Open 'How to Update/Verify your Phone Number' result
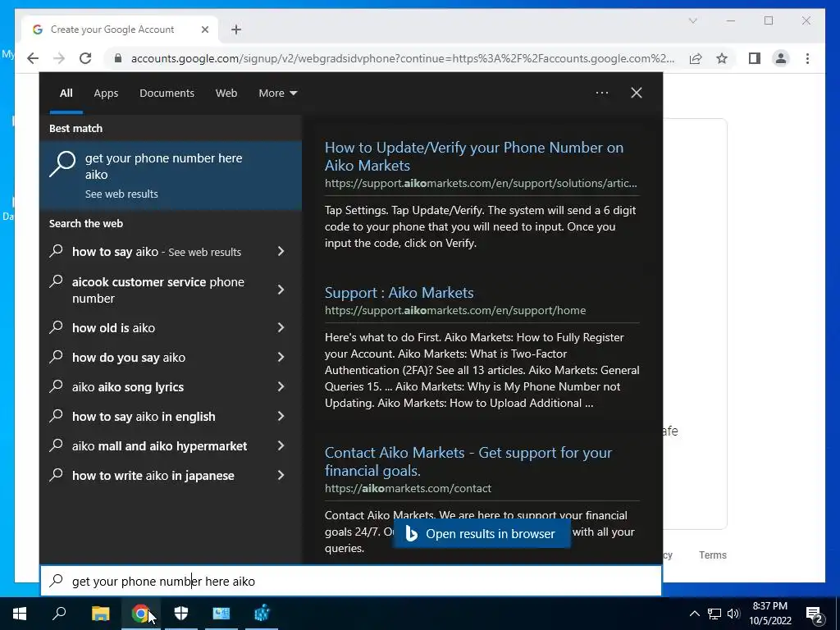 click(474, 157)
